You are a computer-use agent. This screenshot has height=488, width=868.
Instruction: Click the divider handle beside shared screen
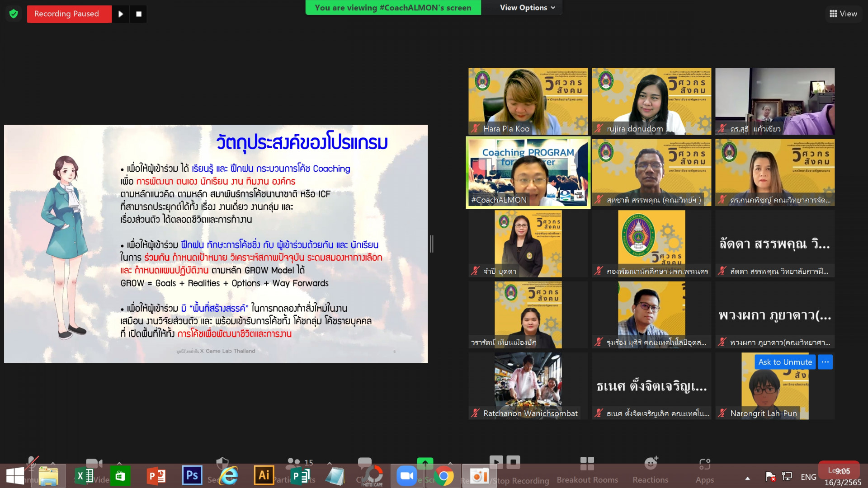pyautogui.click(x=432, y=244)
